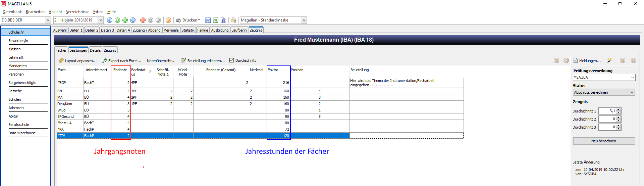This screenshot has width=644, height=186.
Task: Switch to the Fächer sub-tab
Action: pyautogui.click(x=61, y=50)
